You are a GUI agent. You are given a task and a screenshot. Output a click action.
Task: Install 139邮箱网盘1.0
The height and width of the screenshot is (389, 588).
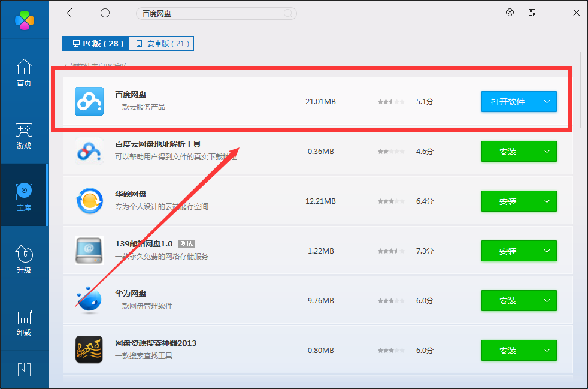click(x=509, y=251)
